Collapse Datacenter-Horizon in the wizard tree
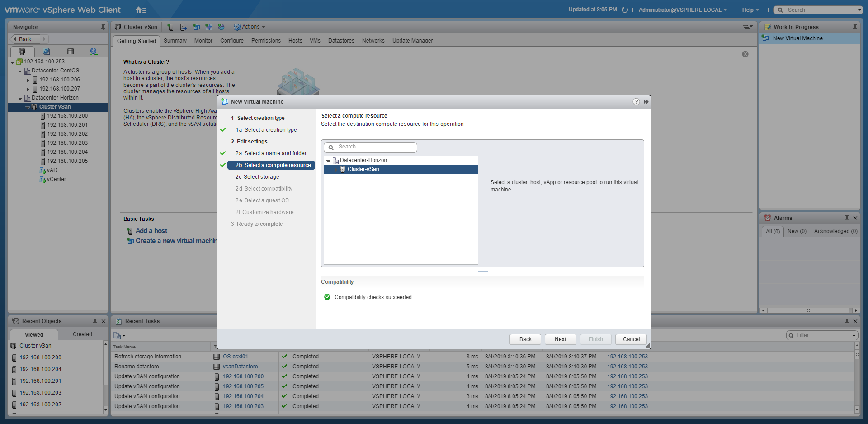Image resolution: width=868 pixels, height=424 pixels. pos(329,161)
